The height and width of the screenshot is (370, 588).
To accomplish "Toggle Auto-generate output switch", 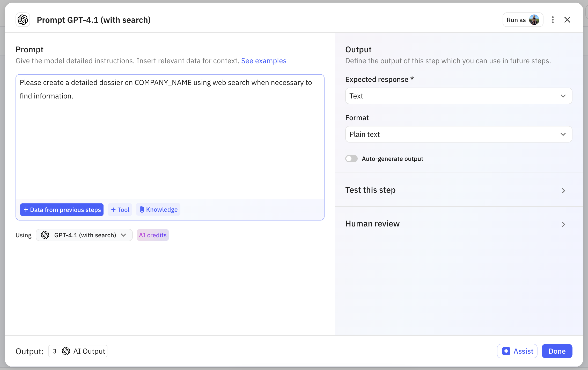I will pos(351,159).
